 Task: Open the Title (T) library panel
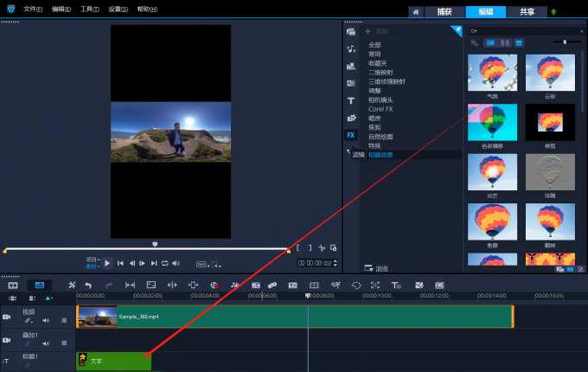pos(350,100)
